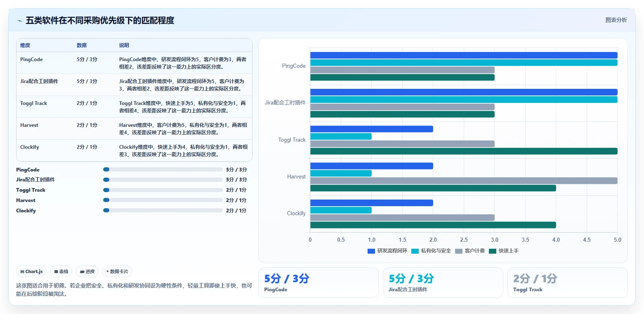Click the Clockify progress bar

tap(163, 211)
